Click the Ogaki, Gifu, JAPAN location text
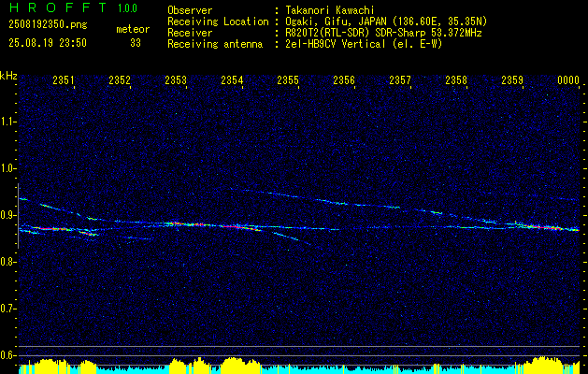 tap(386, 22)
